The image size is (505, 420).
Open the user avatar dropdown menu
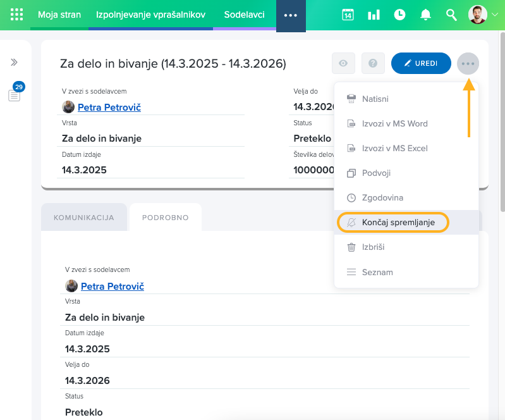(x=483, y=15)
